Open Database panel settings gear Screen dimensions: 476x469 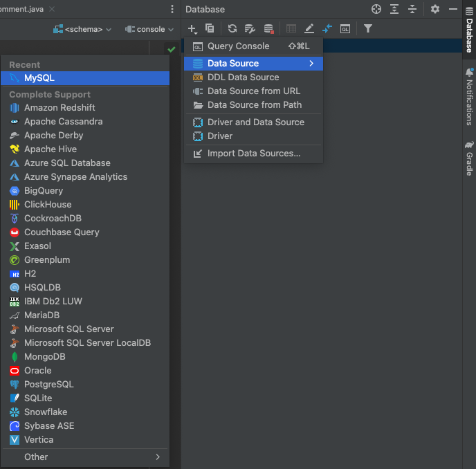pyautogui.click(x=435, y=9)
